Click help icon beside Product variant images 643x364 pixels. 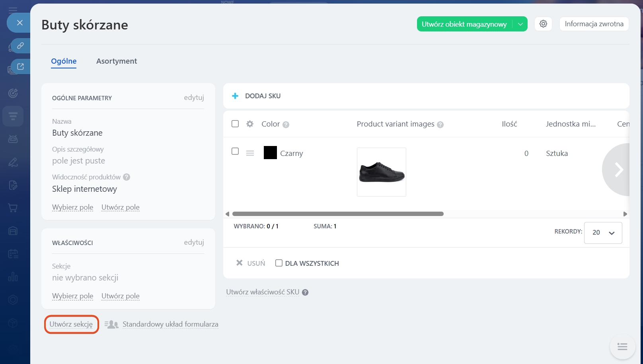coord(440,125)
